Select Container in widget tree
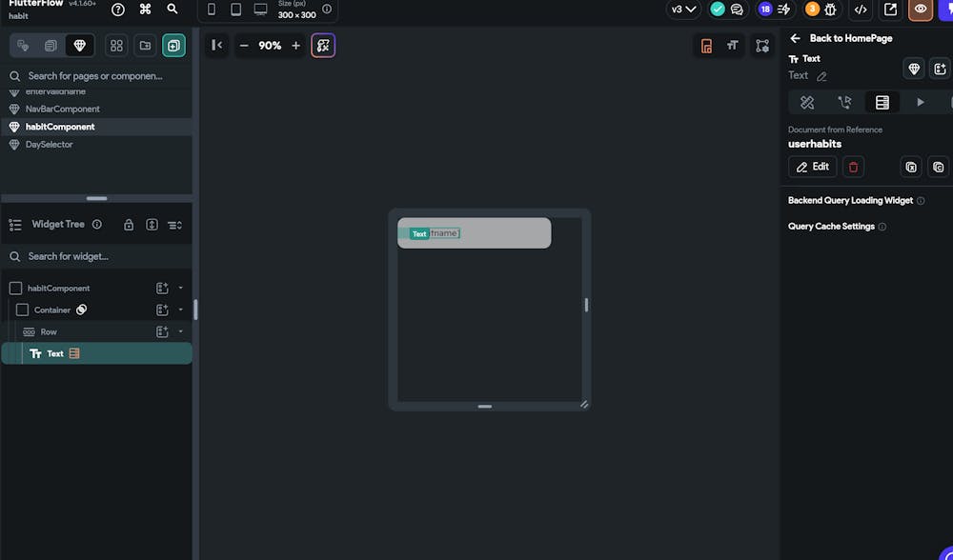The width and height of the screenshot is (953, 560). coord(52,310)
